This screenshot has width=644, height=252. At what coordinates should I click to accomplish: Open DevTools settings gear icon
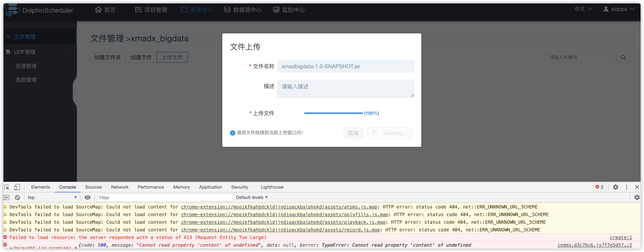pyautogui.click(x=615, y=187)
